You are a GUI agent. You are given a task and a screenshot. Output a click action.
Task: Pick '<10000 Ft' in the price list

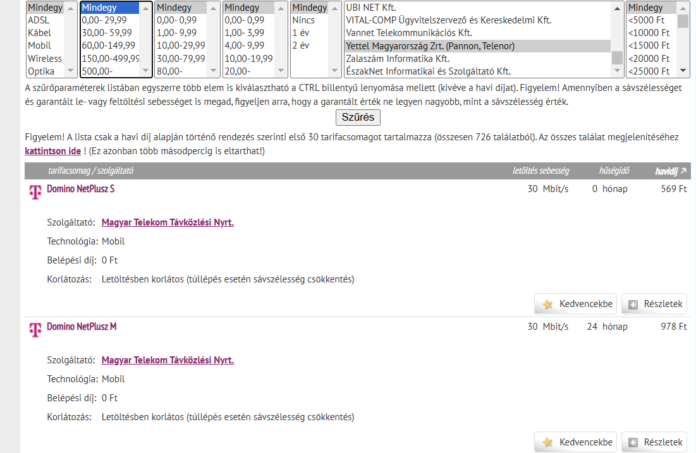[x=651, y=33]
